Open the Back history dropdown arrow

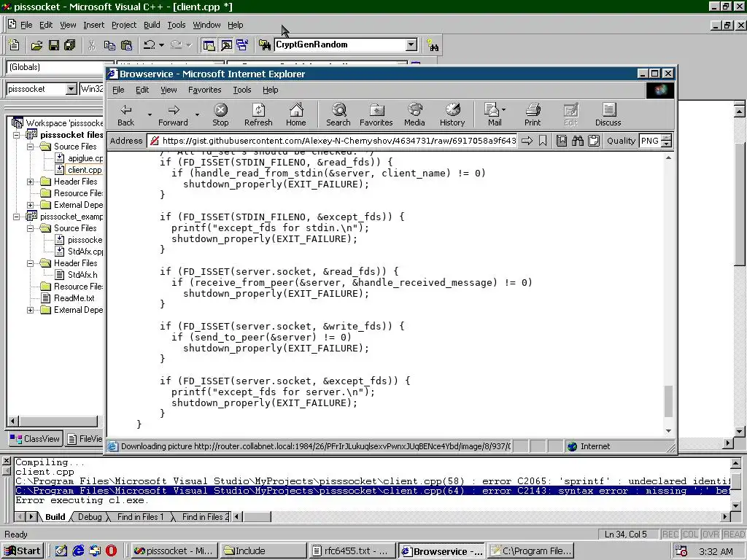[x=150, y=114]
